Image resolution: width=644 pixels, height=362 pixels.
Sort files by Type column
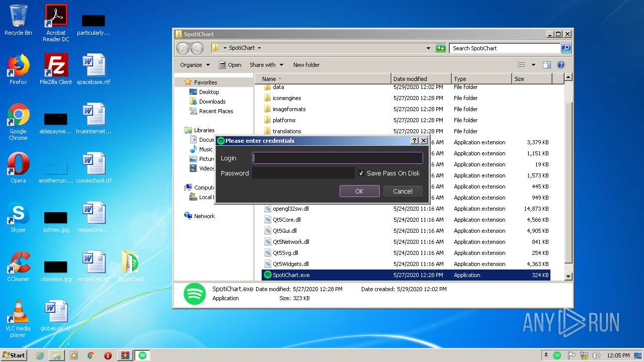pyautogui.click(x=481, y=79)
